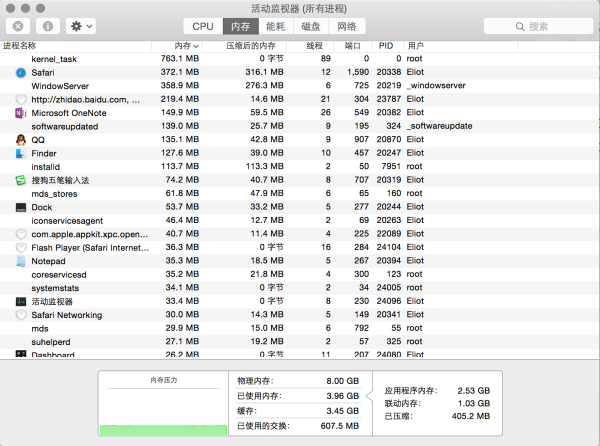Select the systemstats process name

(x=55, y=288)
